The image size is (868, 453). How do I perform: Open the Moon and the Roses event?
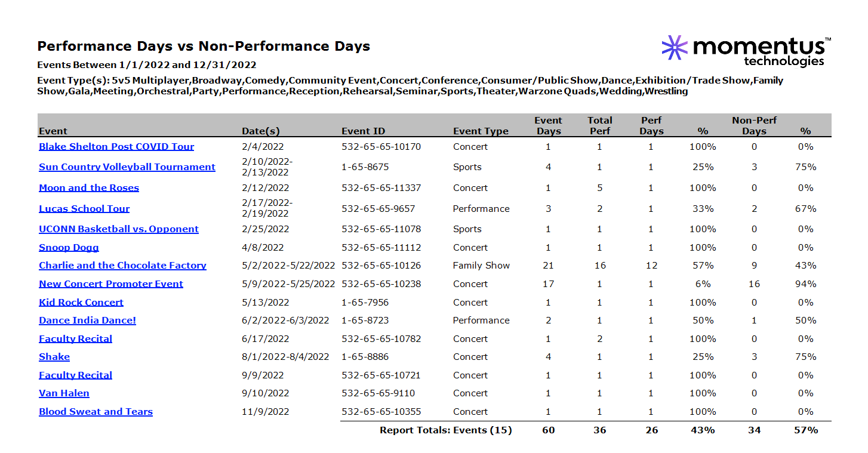click(88, 187)
